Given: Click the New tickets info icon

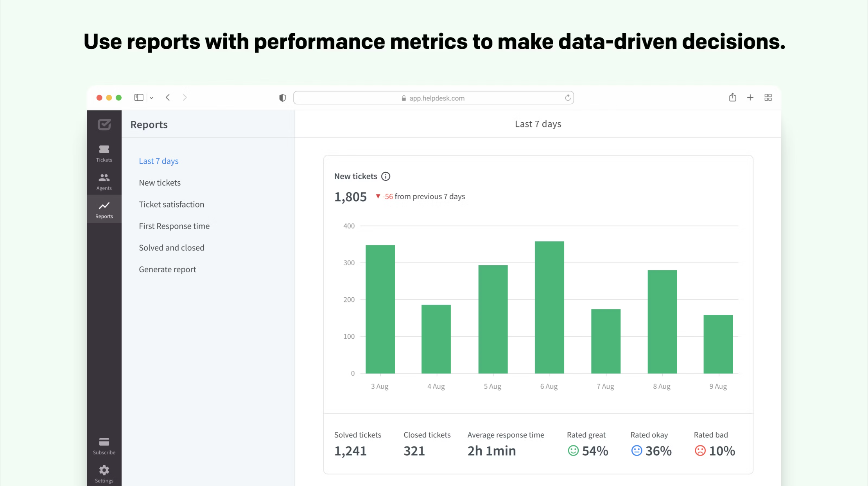Looking at the screenshot, I should point(386,176).
